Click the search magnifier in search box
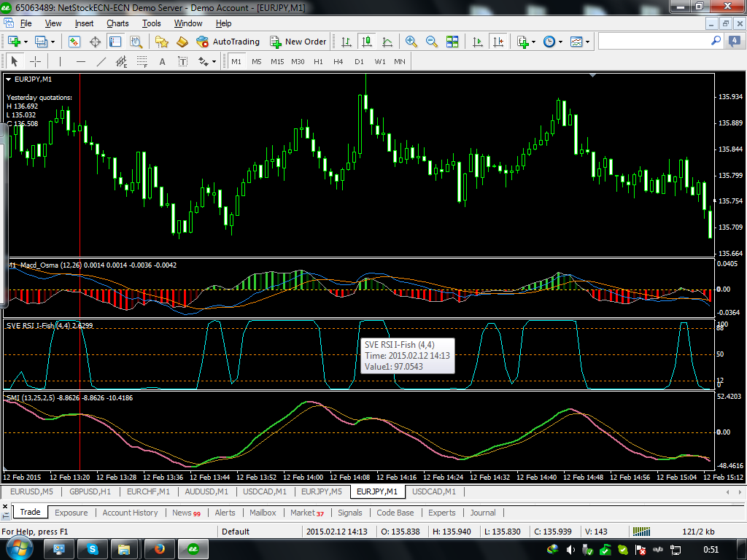This screenshot has width=747, height=560. 716,42
